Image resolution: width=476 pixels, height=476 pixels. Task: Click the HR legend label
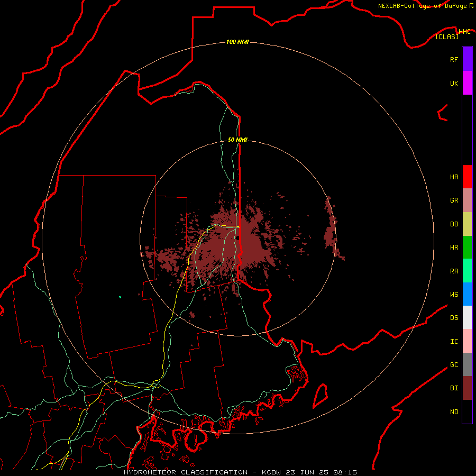coord(454,248)
